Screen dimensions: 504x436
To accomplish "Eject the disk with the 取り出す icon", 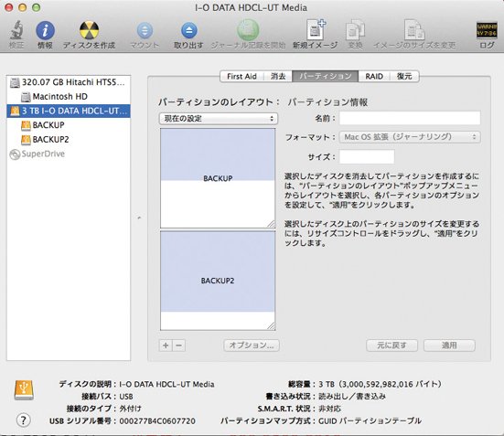I will click(189, 30).
